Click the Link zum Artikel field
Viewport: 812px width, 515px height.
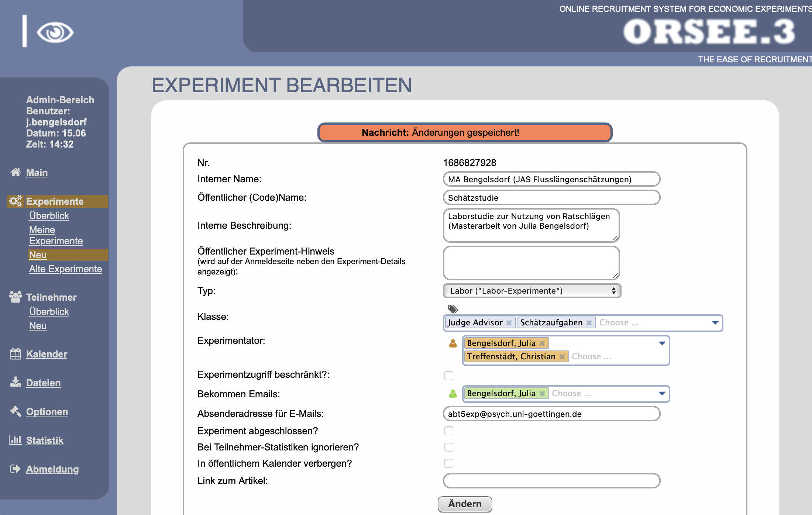(551, 481)
